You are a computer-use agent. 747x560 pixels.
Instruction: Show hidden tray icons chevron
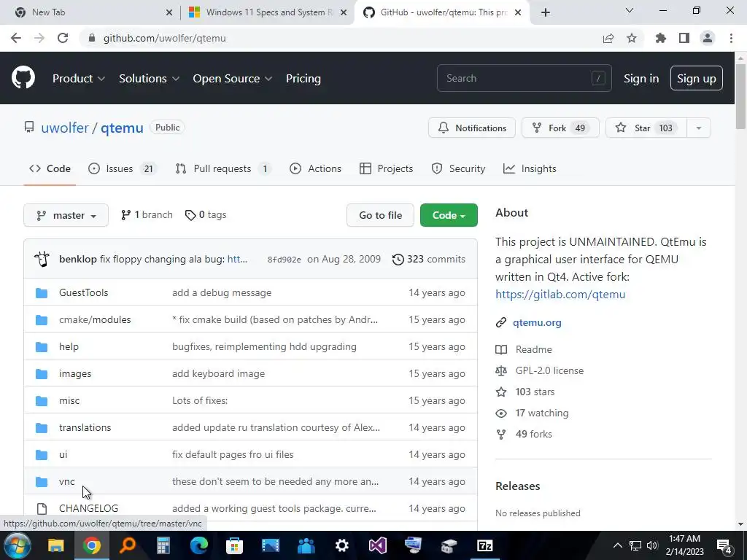coord(617,545)
